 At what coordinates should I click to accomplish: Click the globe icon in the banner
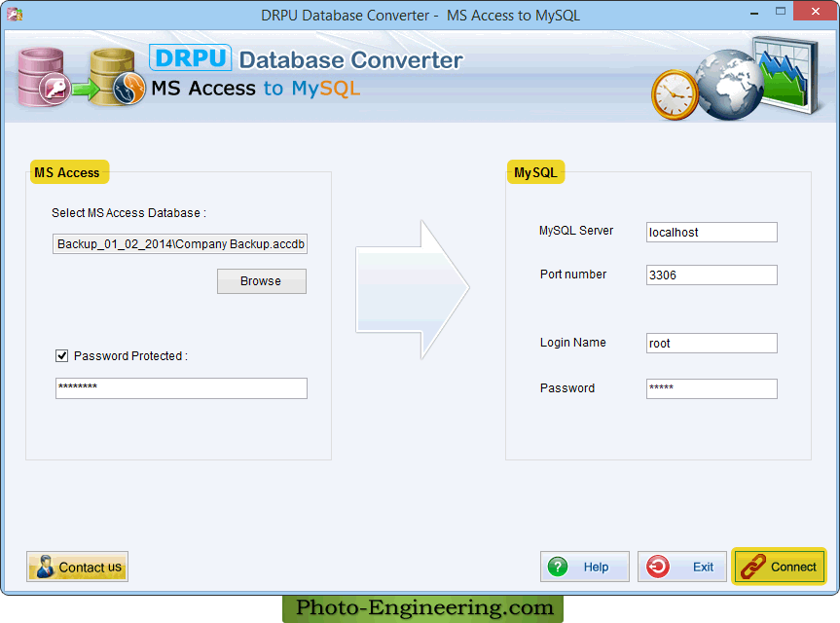[729, 85]
